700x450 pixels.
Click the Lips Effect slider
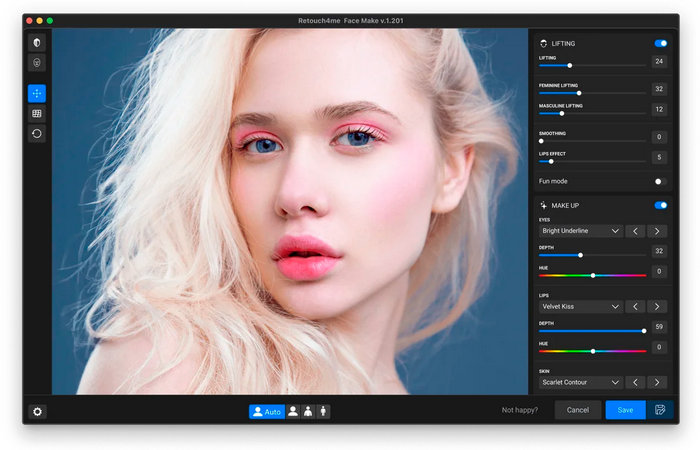(592, 162)
